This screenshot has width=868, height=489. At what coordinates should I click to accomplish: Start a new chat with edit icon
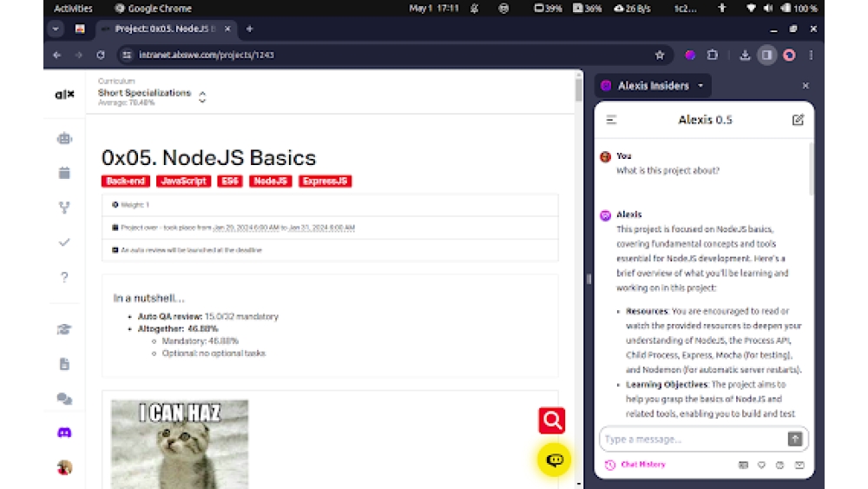pos(798,120)
